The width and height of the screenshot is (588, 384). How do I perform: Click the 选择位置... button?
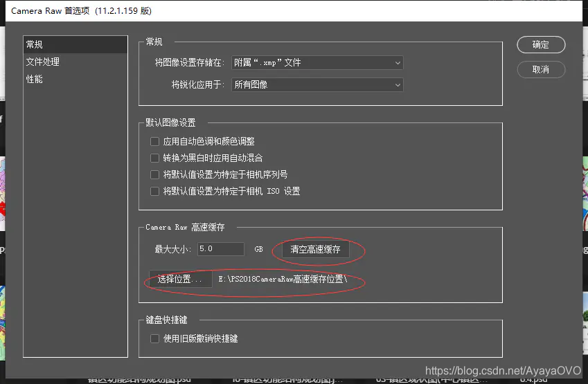[x=180, y=279]
